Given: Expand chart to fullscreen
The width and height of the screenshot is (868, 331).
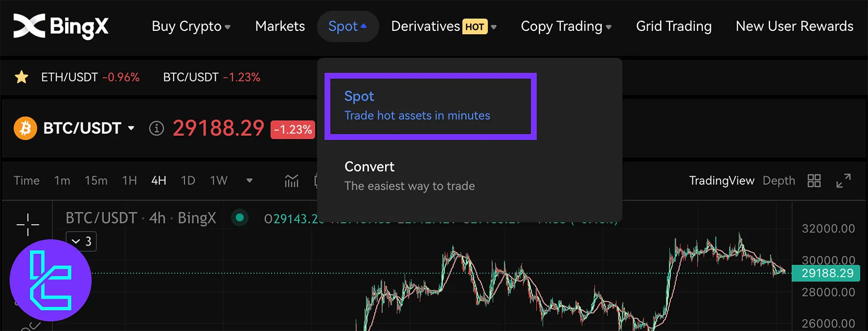Looking at the screenshot, I should tap(843, 181).
